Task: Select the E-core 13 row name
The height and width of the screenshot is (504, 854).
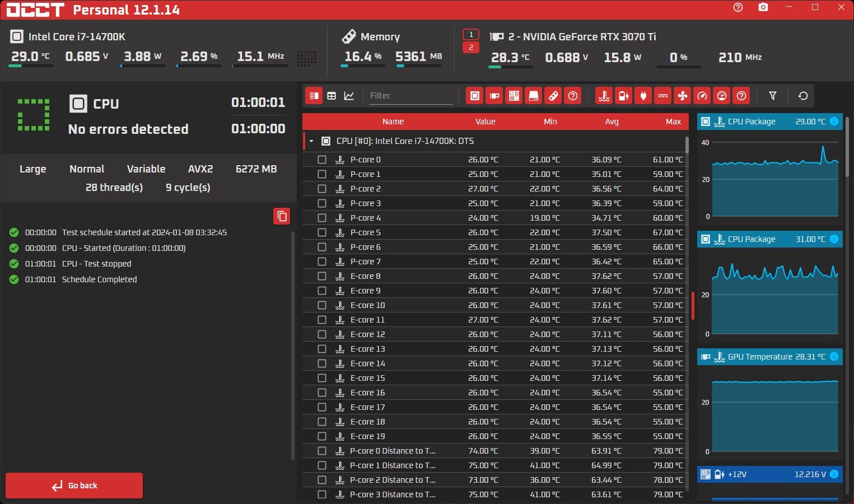Action: [367, 349]
